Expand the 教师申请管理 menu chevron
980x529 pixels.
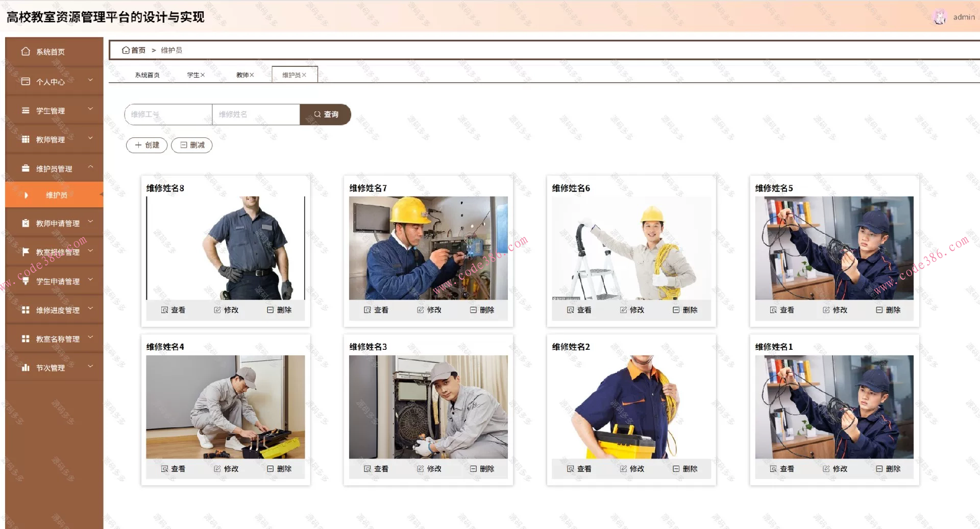90,222
